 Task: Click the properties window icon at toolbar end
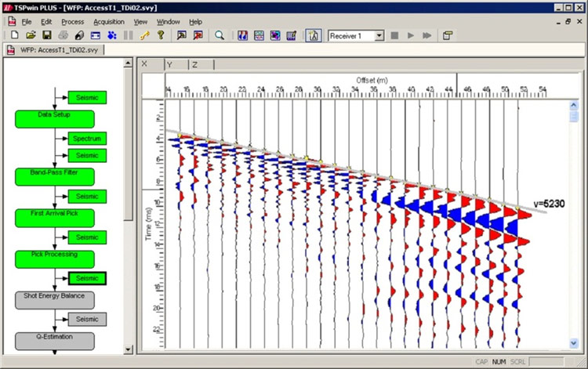[x=447, y=35]
